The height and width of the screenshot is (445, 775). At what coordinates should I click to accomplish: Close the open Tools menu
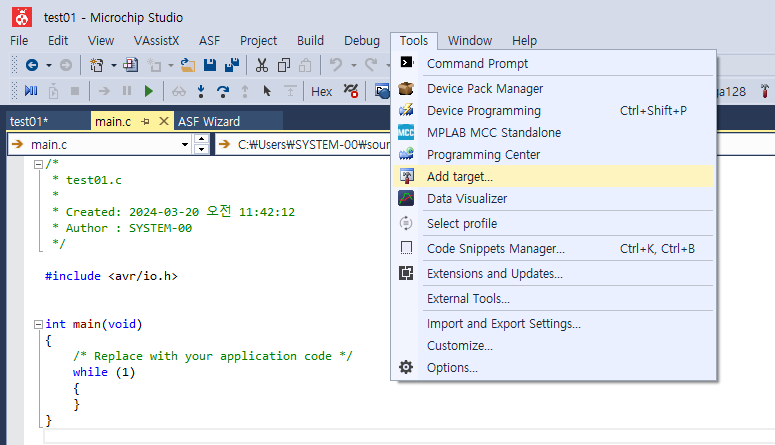click(414, 41)
